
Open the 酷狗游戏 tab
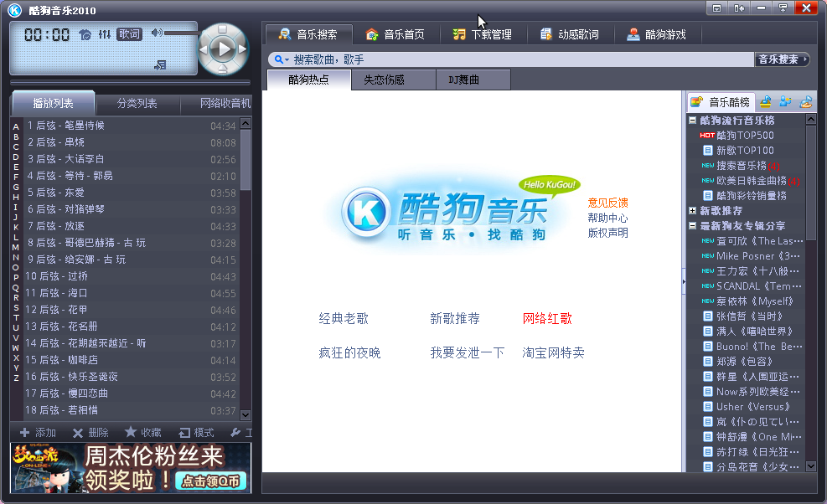[x=657, y=34]
